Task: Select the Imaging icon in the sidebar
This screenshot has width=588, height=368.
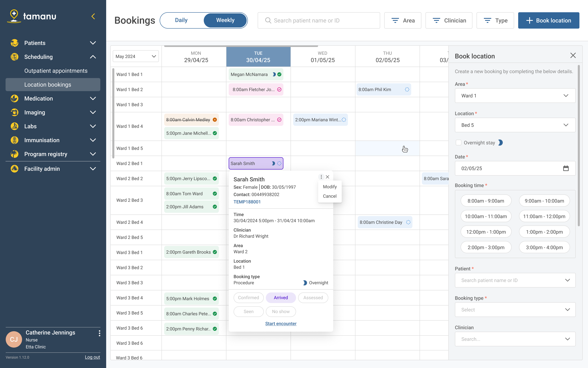Action: pyautogui.click(x=14, y=112)
